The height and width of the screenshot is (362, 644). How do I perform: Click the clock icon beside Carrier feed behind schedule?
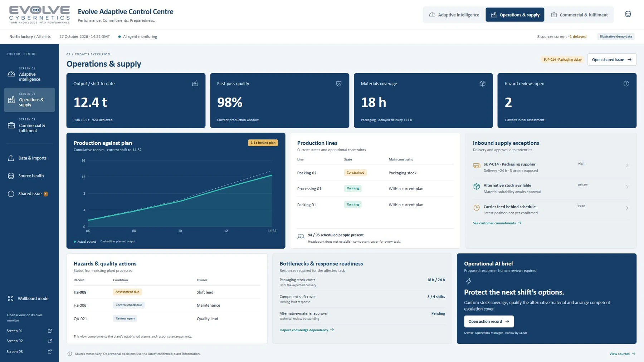tap(477, 208)
